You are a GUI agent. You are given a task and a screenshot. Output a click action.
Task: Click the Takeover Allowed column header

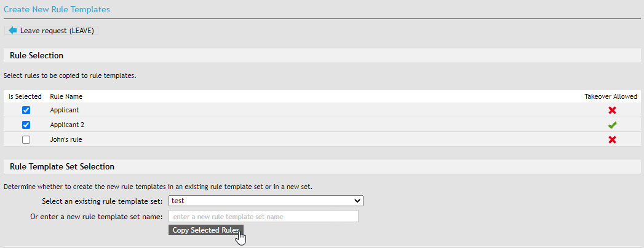point(610,96)
